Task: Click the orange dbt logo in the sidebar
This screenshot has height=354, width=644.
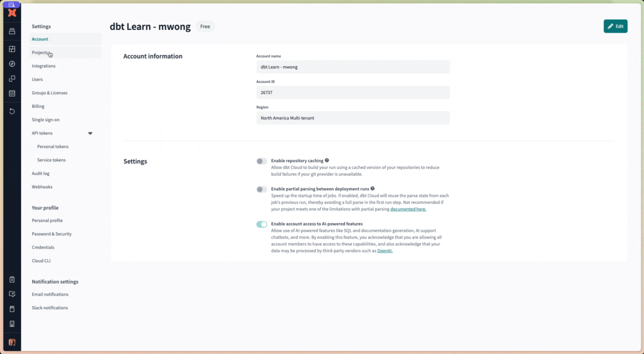Action: pos(12,13)
